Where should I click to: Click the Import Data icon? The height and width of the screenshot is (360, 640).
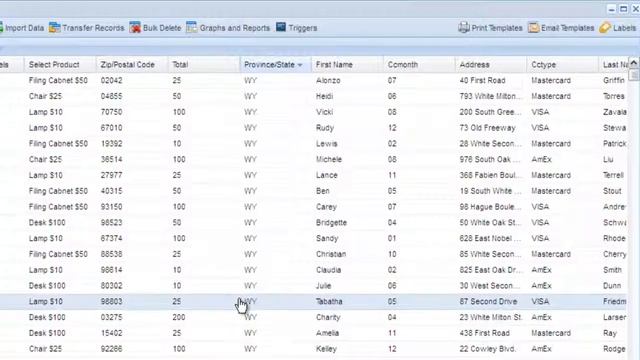(1, 28)
